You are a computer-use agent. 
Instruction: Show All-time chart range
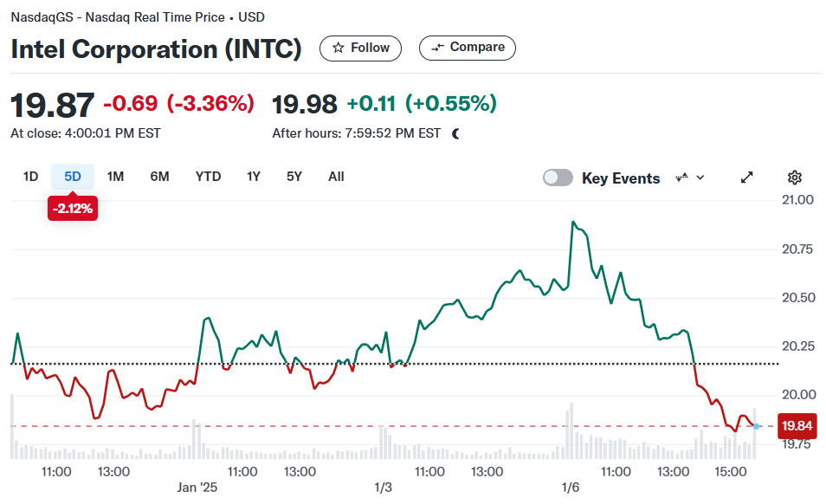coord(336,177)
